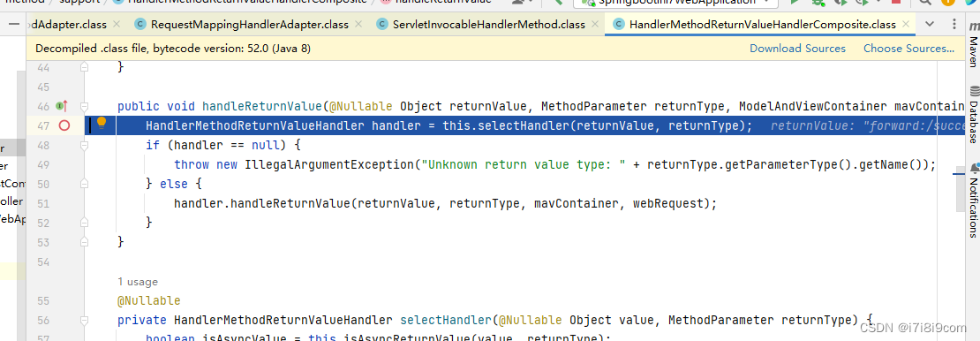Viewport: 980px width, 341px height.
Task: Click the Download Sources link
Action: pos(797,49)
